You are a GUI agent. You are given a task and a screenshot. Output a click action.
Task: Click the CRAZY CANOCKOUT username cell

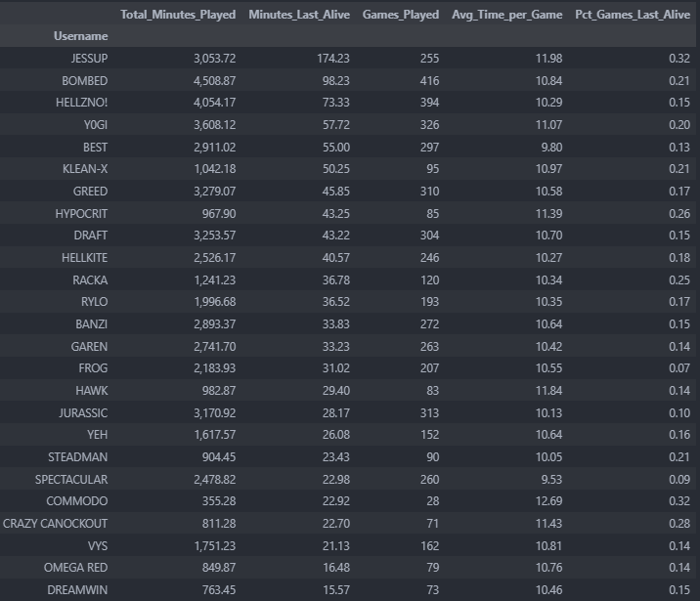coord(56,524)
